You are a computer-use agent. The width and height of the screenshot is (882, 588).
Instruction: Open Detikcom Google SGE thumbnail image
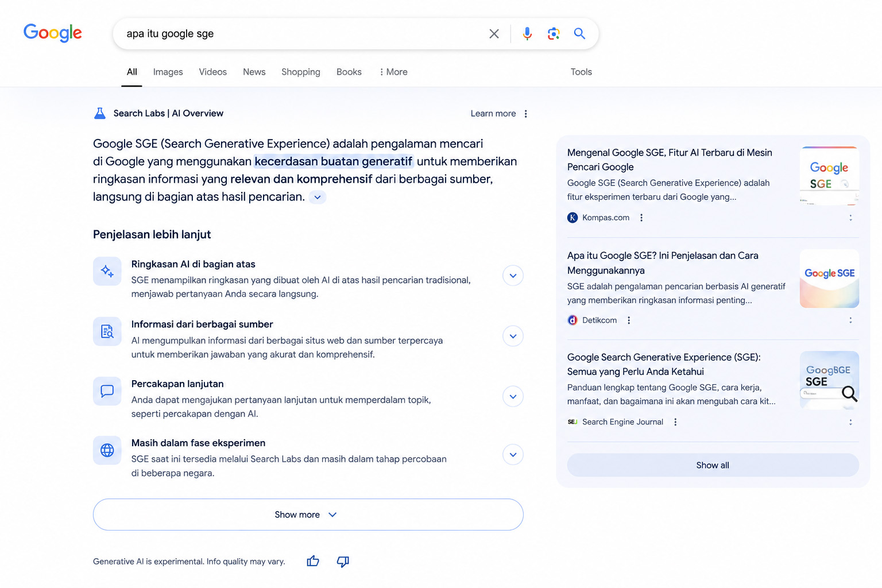tap(829, 278)
